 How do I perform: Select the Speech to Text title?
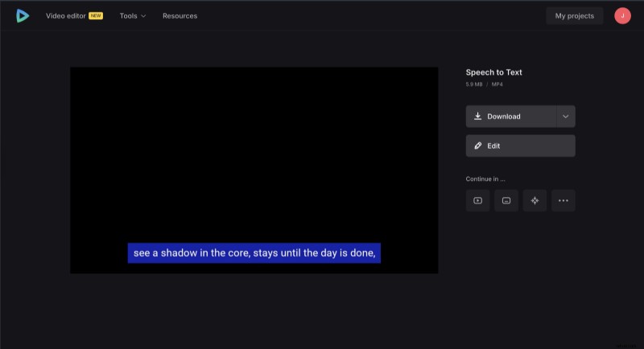point(493,72)
